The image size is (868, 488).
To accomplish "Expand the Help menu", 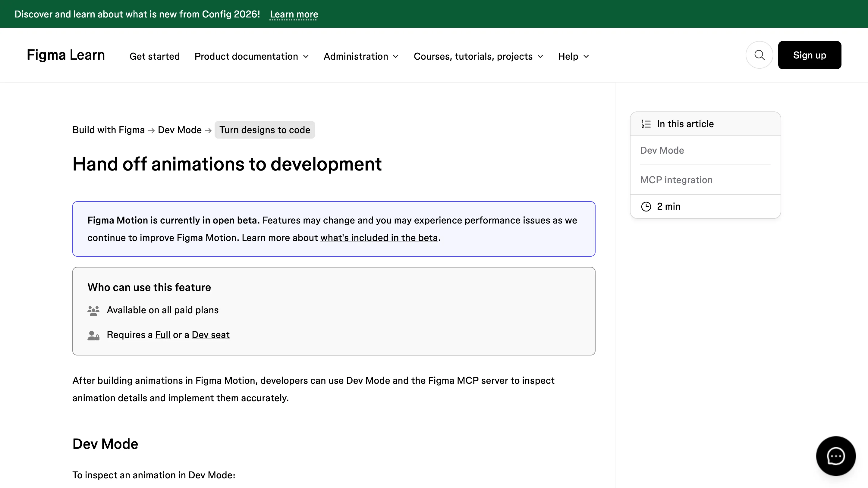I will pyautogui.click(x=574, y=56).
